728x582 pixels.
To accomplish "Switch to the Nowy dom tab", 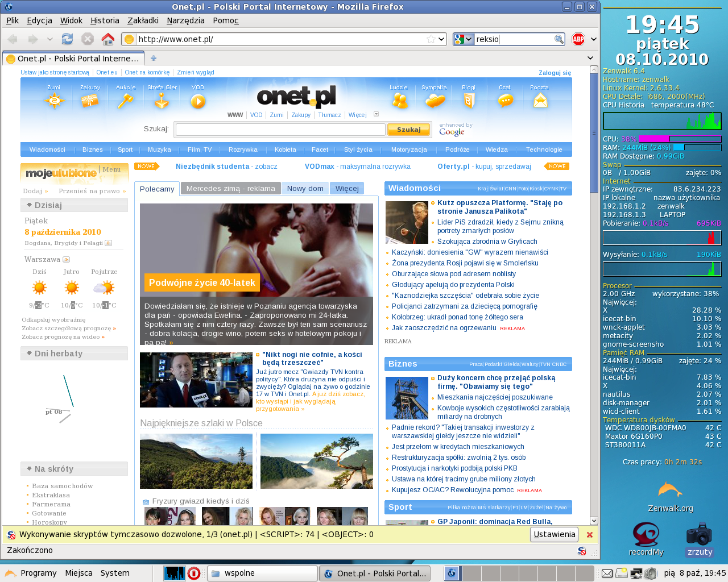I will (305, 188).
